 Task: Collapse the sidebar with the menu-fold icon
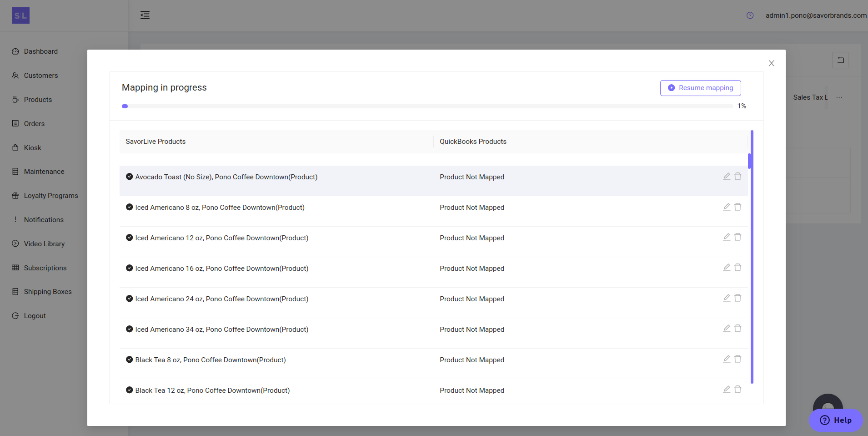pos(145,15)
